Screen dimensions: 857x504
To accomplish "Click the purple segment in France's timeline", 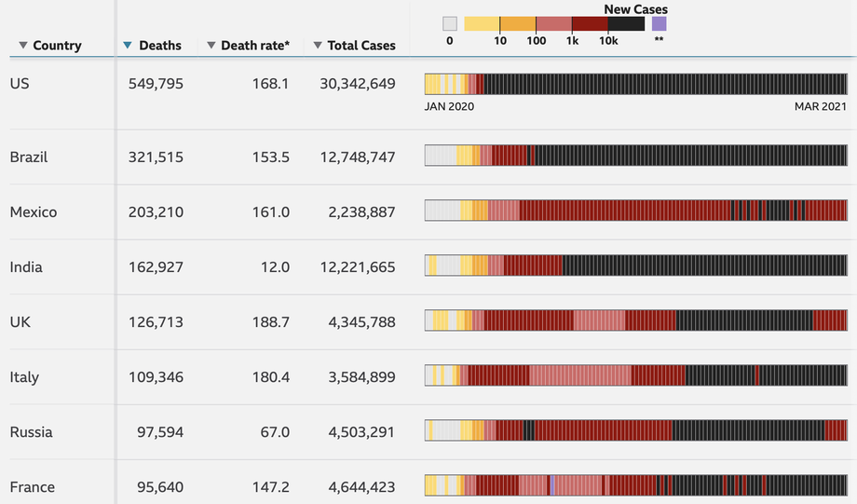I will coord(552,485).
